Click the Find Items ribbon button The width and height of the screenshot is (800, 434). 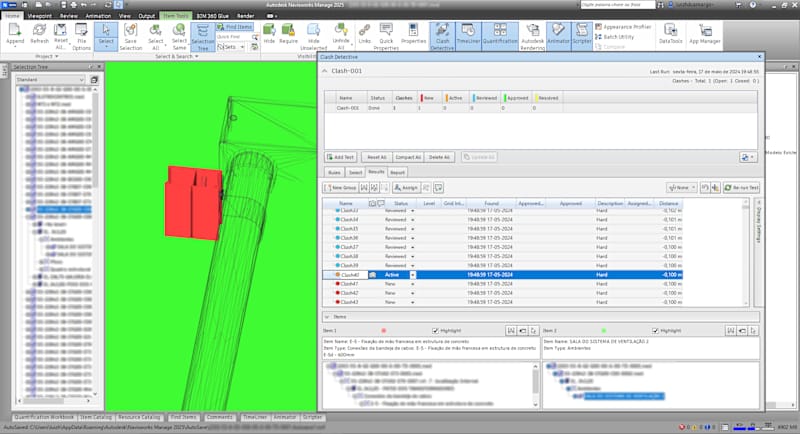[x=235, y=27]
